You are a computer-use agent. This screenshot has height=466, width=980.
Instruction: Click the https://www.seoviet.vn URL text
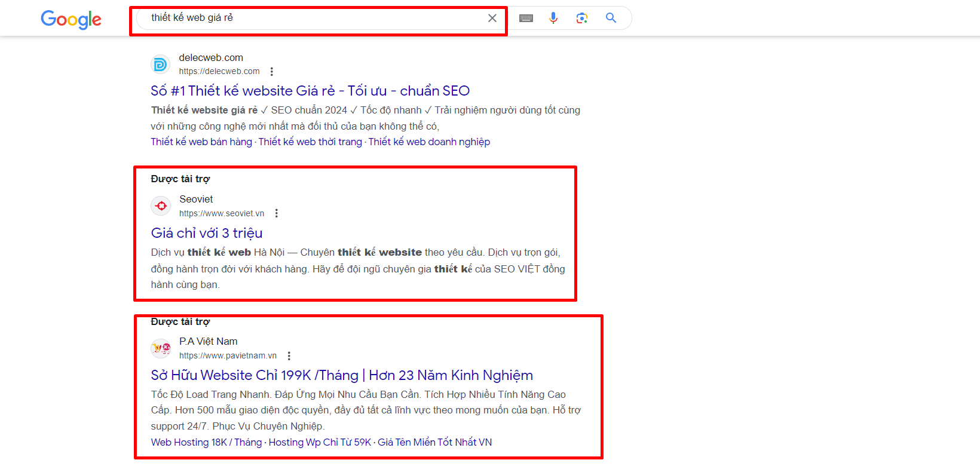point(222,213)
